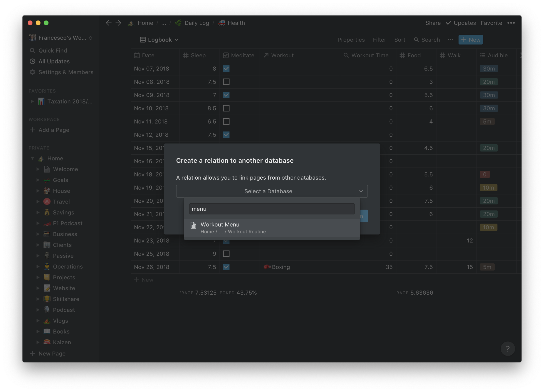Click the Workout Time rollup search icon
544x392 pixels.
coord(346,55)
